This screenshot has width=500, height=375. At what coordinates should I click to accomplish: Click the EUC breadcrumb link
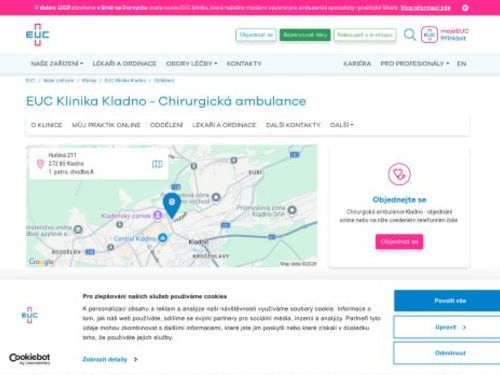click(x=30, y=80)
